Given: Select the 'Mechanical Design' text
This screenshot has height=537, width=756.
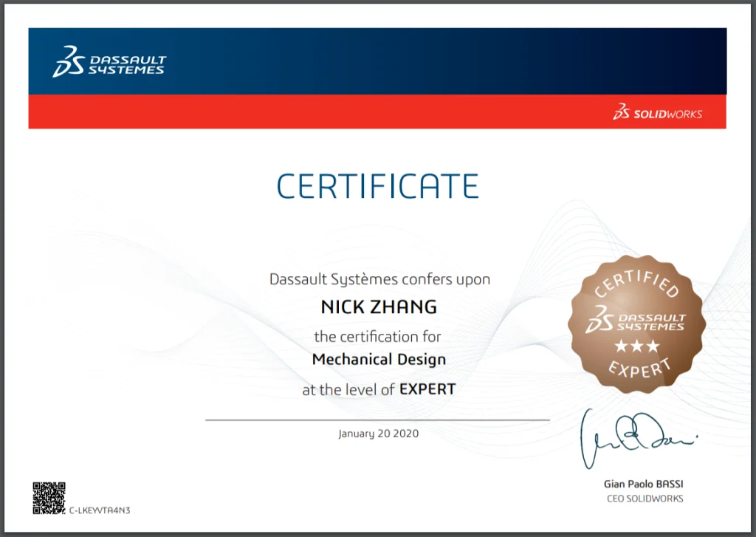Looking at the screenshot, I should (x=379, y=360).
